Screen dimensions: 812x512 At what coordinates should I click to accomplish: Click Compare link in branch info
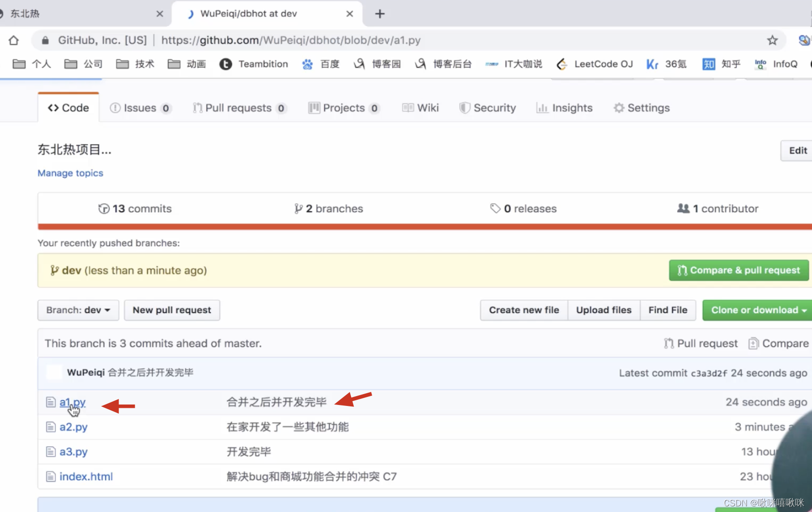pos(779,343)
